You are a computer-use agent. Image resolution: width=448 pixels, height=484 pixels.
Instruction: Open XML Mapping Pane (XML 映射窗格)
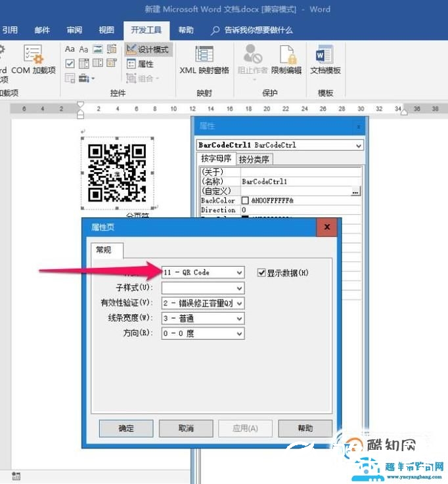204,60
